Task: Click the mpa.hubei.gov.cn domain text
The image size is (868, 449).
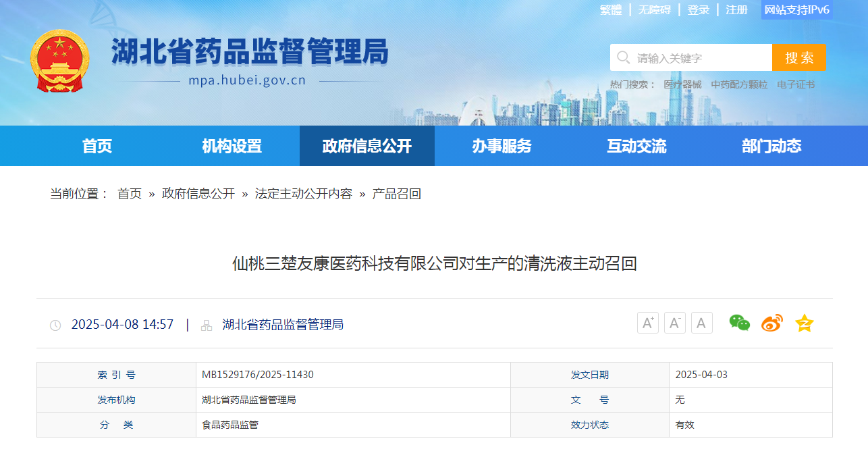Action: 247,81
